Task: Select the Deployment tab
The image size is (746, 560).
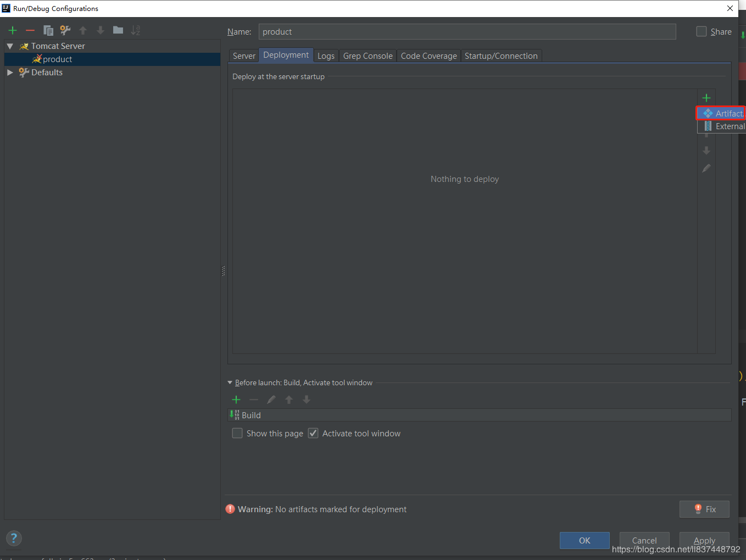Action: (x=286, y=55)
